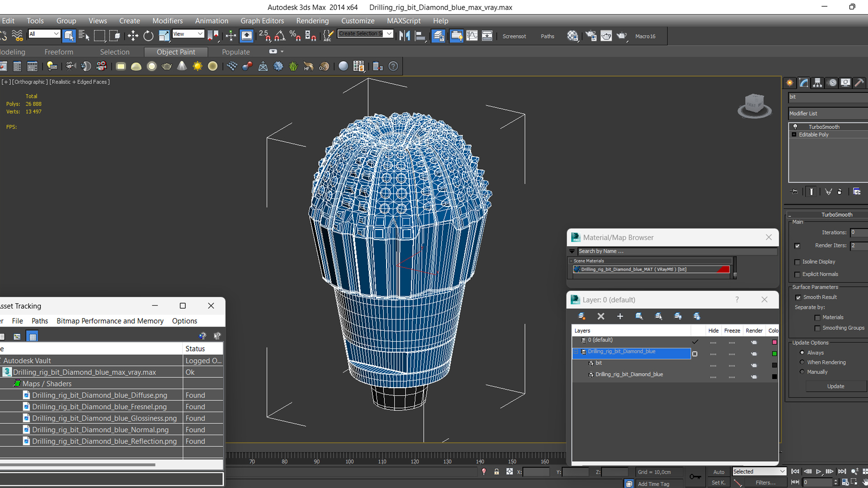Click the Play Animation button
Viewport: 868px width, 488px height.
[818, 472]
